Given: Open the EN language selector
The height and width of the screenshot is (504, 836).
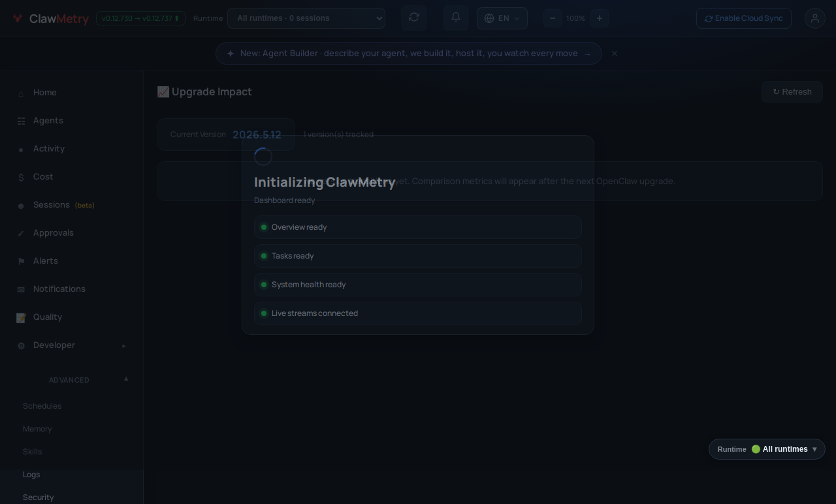Looking at the screenshot, I should coord(502,18).
